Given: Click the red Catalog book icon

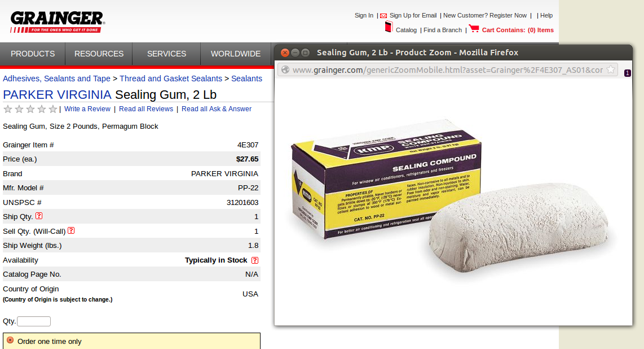Looking at the screenshot, I should click(x=389, y=27).
